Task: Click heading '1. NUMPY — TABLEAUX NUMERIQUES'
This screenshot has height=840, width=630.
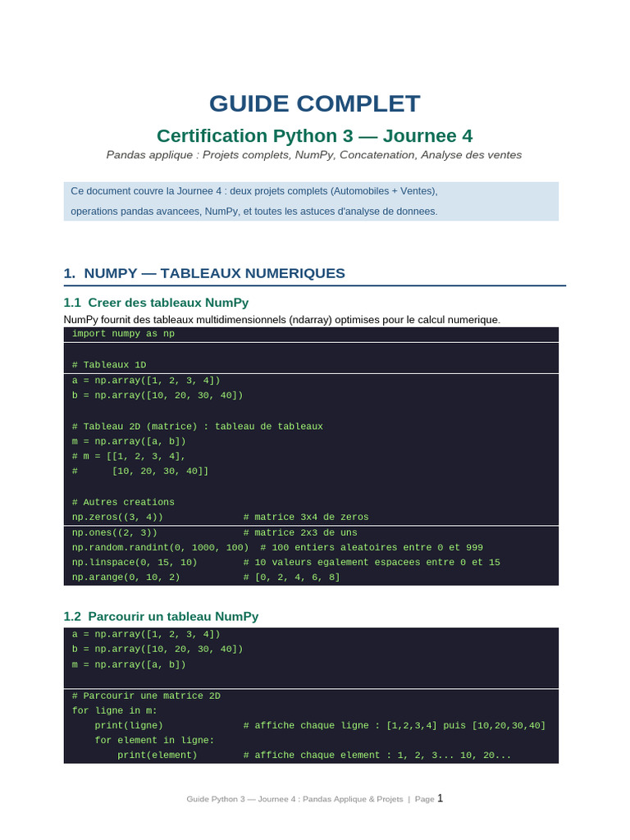Action: coord(204,273)
